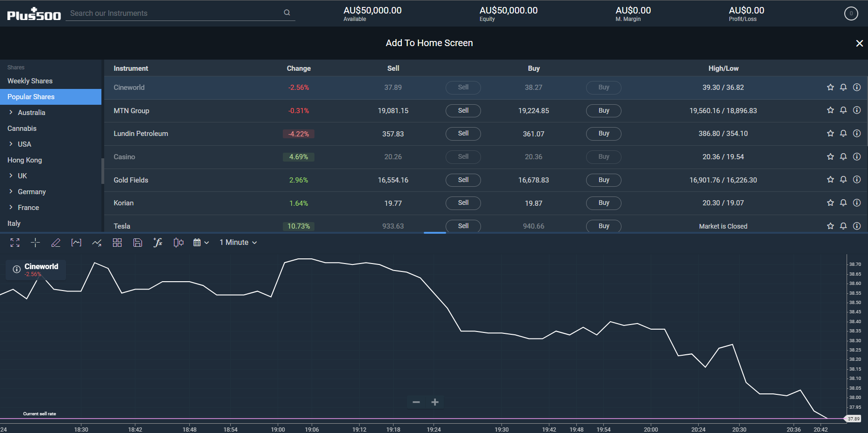The height and width of the screenshot is (433, 868).
Task: Create Gold Fields price alert bell
Action: pyautogui.click(x=843, y=180)
